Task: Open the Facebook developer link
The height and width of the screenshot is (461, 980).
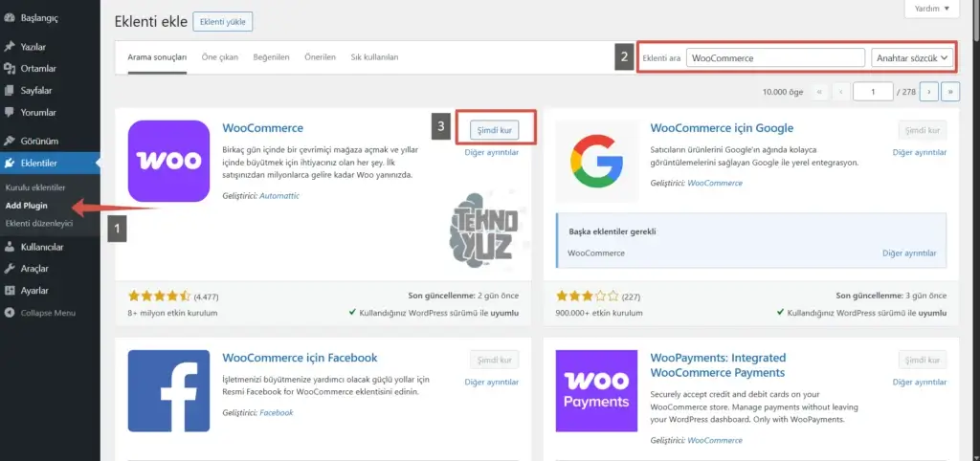Action: [277, 413]
